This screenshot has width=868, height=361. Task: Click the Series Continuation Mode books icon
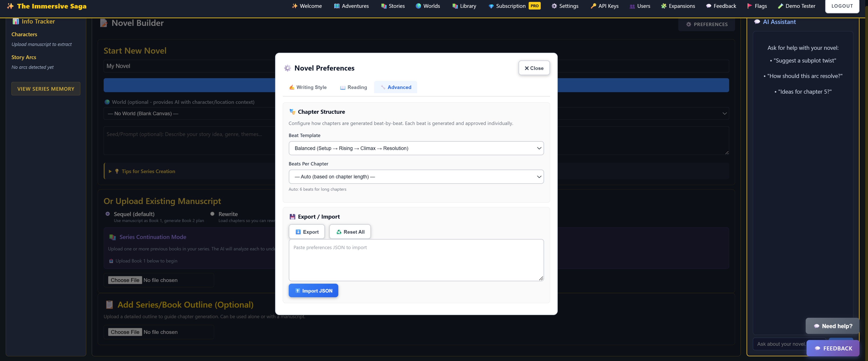click(x=112, y=237)
